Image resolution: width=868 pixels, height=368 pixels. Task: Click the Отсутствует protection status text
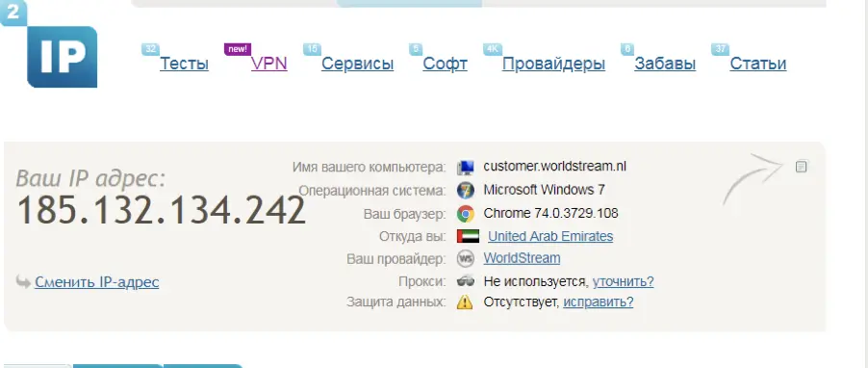coord(521,302)
